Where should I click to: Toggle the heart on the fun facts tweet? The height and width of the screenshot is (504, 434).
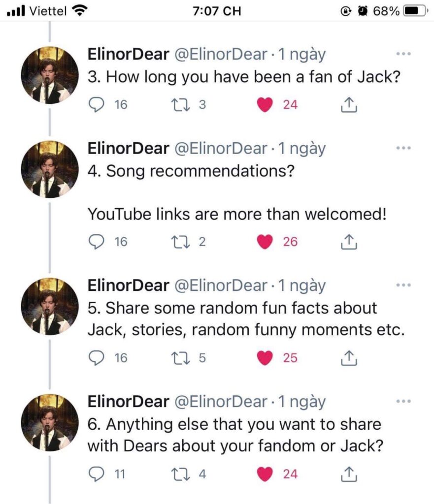265,358
